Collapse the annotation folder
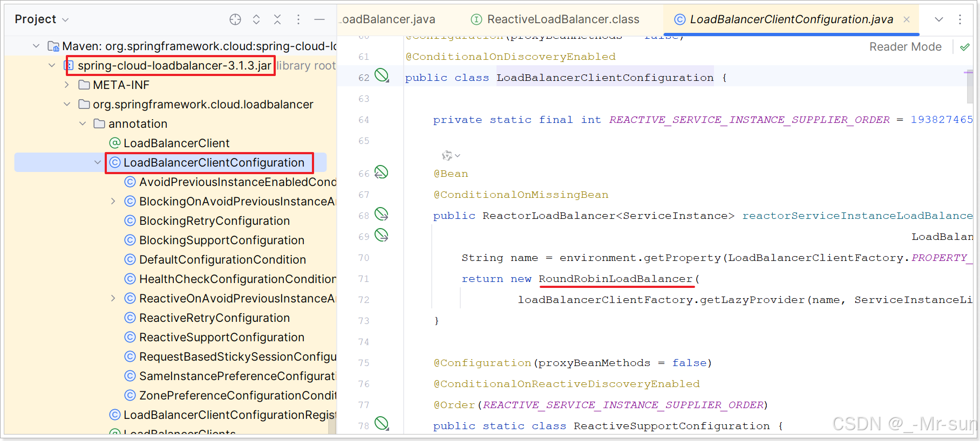 [83, 124]
